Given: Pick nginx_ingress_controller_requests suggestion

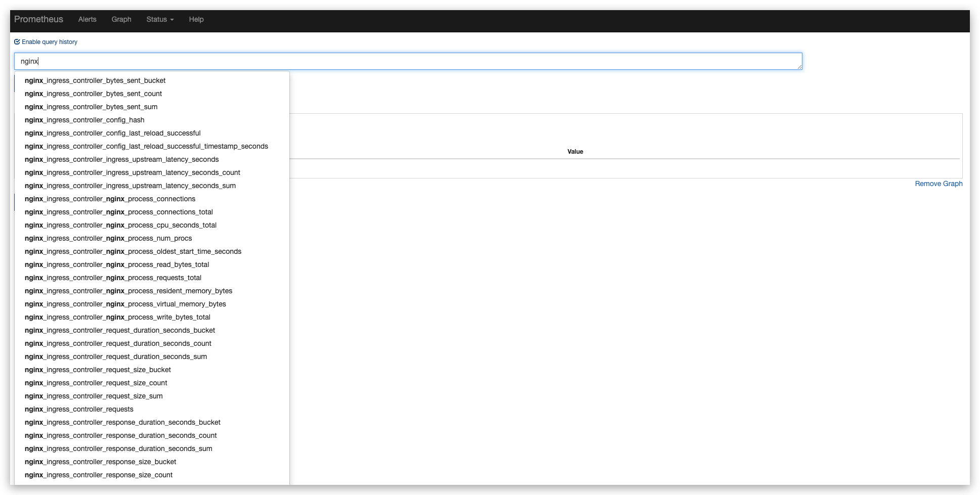Looking at the screenshot, I should [x=152, y=409].
